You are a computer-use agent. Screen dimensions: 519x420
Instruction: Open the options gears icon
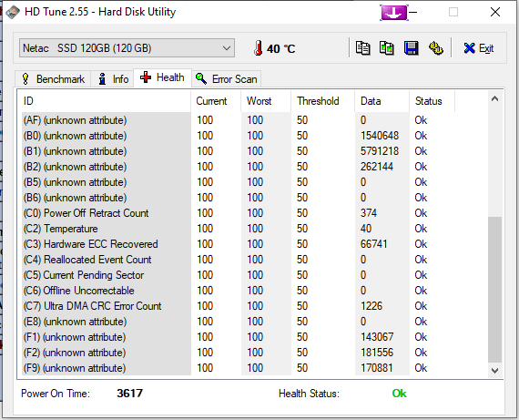point(436,48)
